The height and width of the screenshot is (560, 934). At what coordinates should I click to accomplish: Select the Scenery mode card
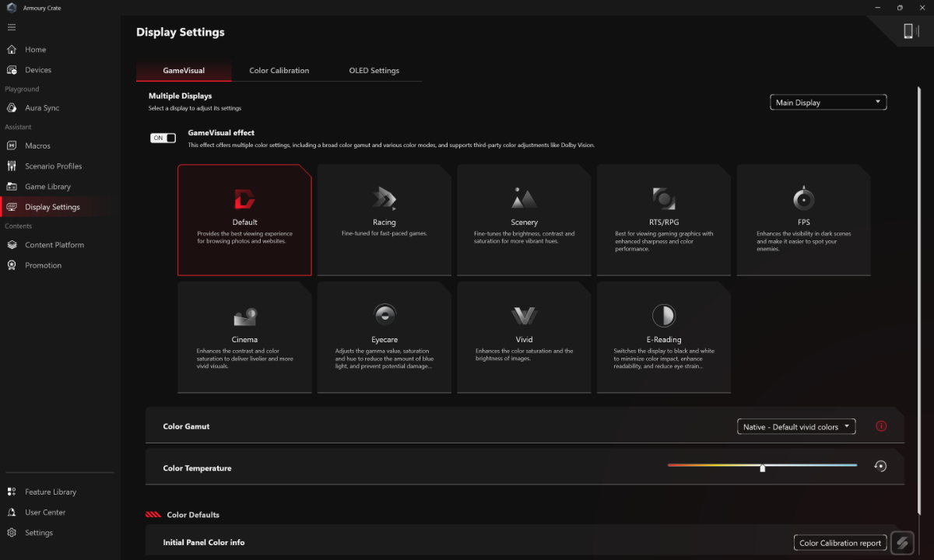click(x=525, y=220)
